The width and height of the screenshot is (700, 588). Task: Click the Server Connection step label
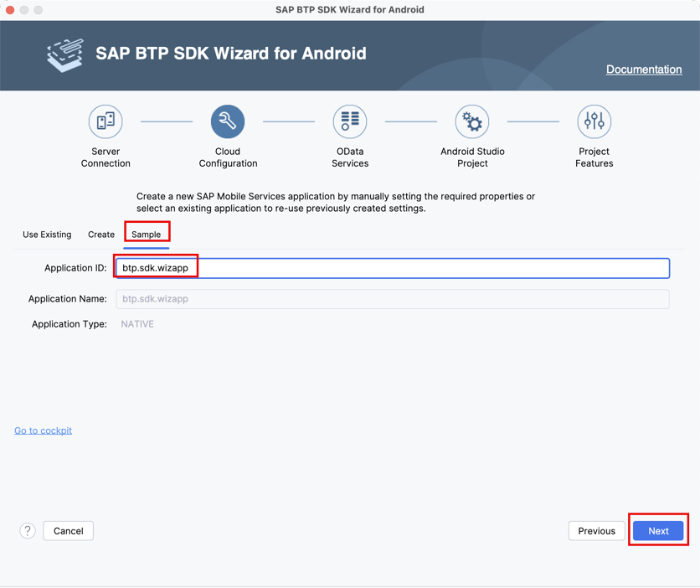pyautogui.click(x=106, y=157)
